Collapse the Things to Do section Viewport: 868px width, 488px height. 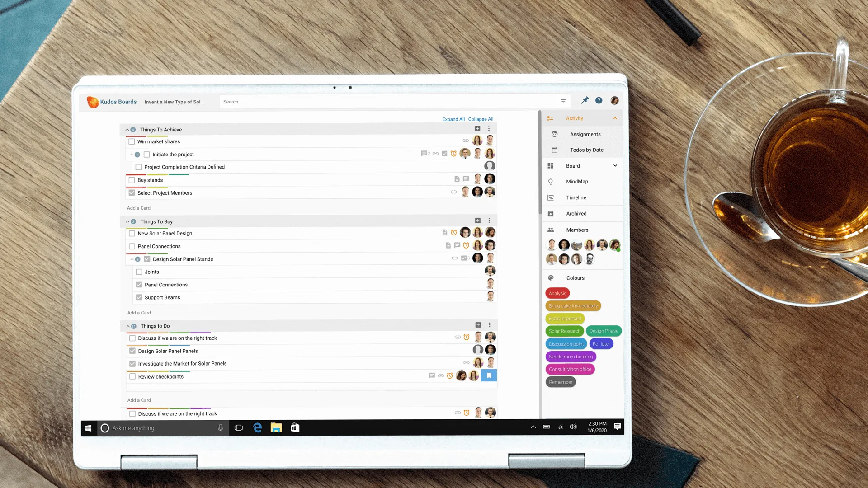127,326
